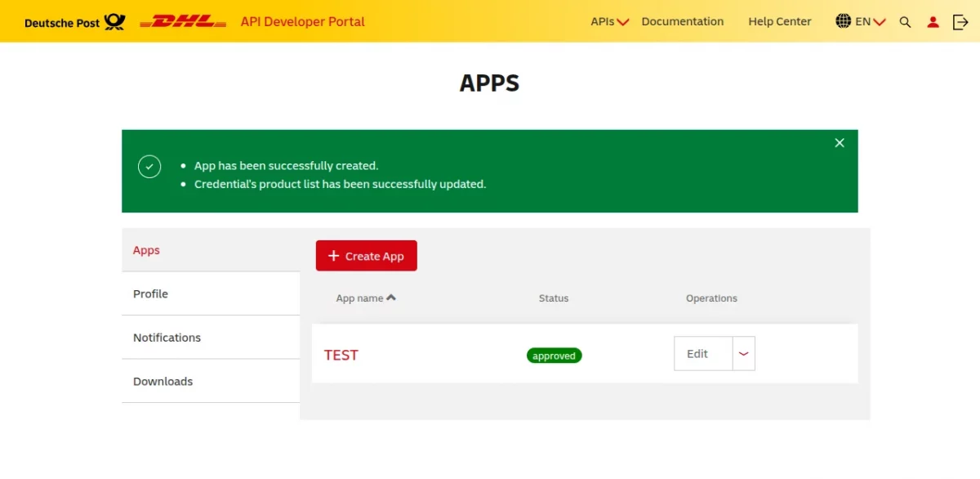Click the Create App button

(x=366, y=255)
